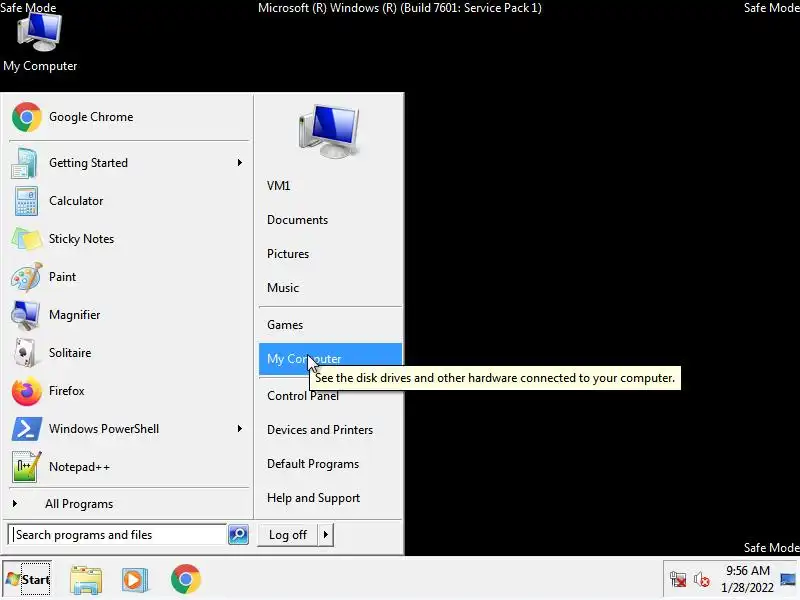Click the muted volume tray icon
800x600 pixels.
coord(702,580)
